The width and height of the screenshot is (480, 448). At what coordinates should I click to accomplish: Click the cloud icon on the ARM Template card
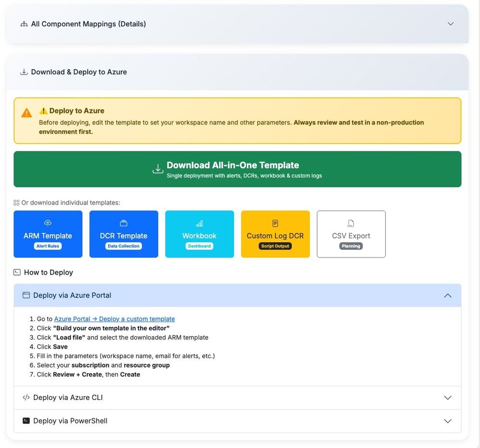[x=48, y=223]
